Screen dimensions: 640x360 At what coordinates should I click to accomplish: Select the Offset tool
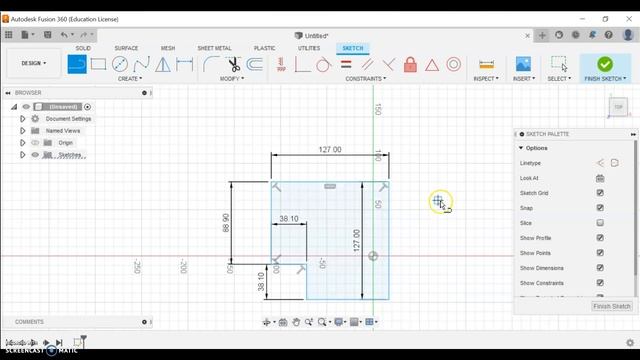[x=255, y=64]
